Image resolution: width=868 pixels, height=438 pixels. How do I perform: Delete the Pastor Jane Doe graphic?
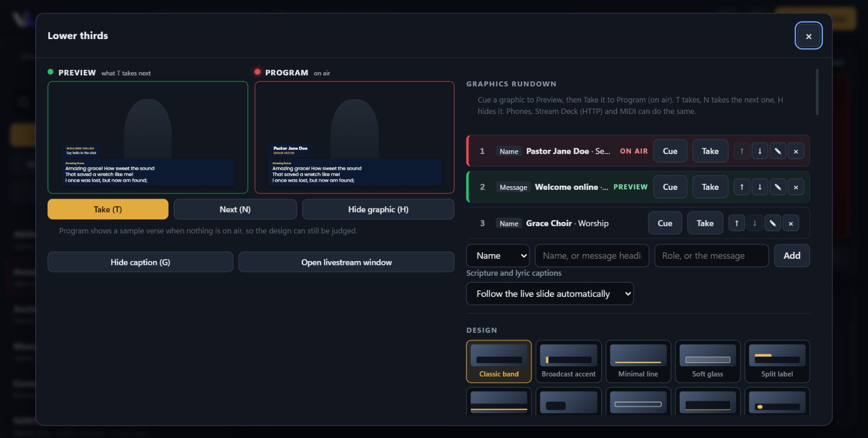coord(796,151)
